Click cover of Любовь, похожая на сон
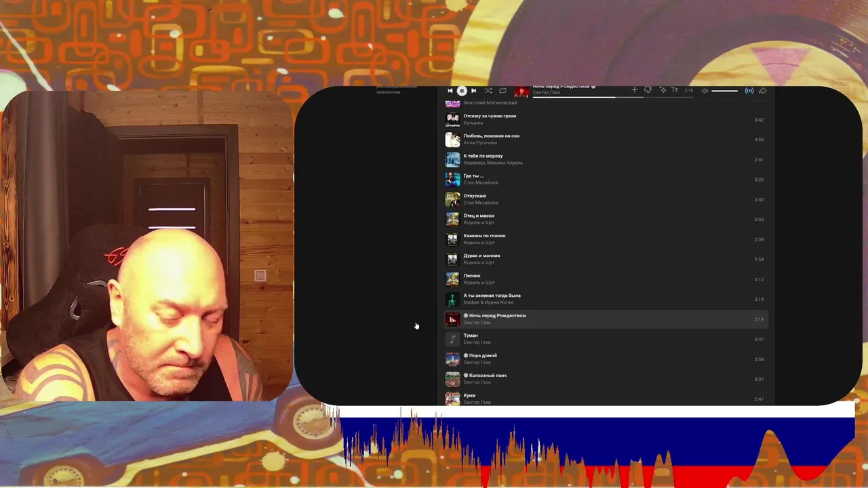Screen dimensions: 868x488 (x=452, y=140)
